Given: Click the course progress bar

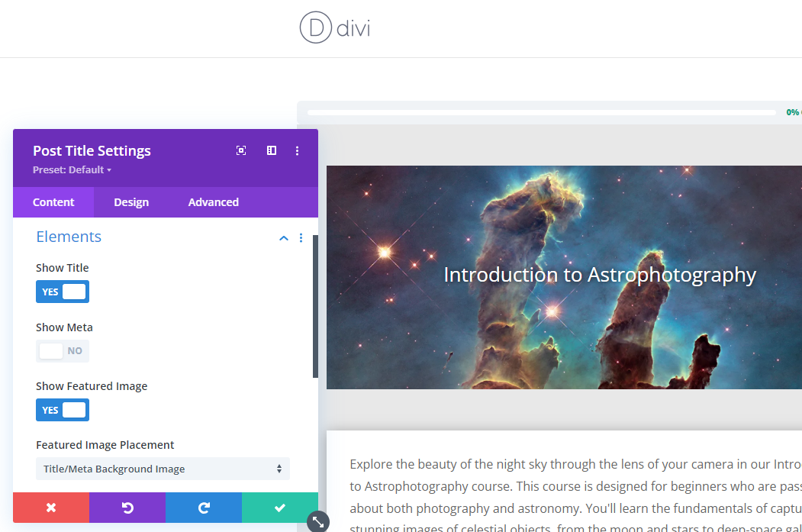Looking at the screenshot, I should point(542,112).
